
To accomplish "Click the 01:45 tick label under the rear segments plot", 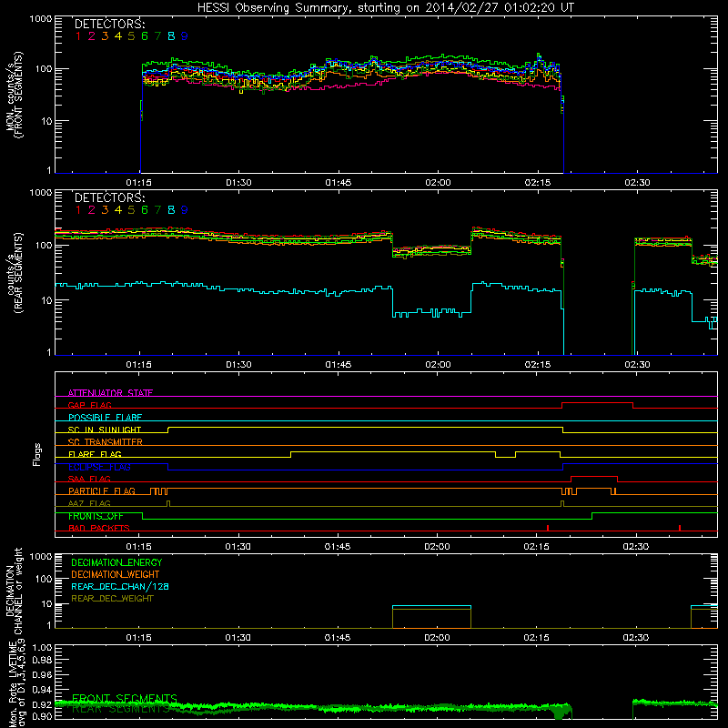I will pos(339,365).
